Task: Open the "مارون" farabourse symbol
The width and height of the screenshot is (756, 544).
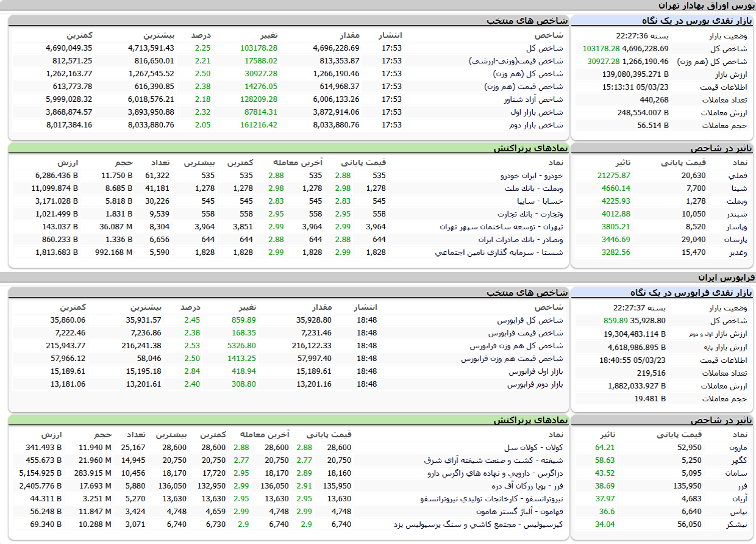Action: (738, 448)
